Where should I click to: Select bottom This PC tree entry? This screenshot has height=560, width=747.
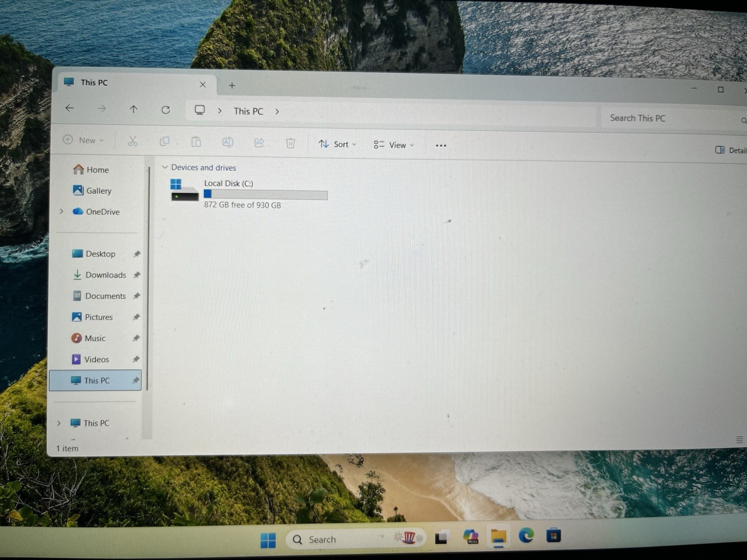pos(90,423)
